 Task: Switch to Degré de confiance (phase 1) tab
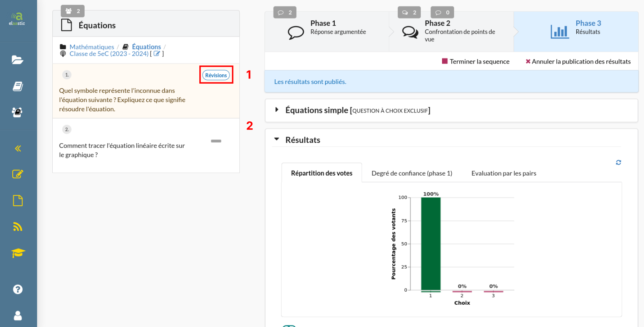tap(412, 173)
